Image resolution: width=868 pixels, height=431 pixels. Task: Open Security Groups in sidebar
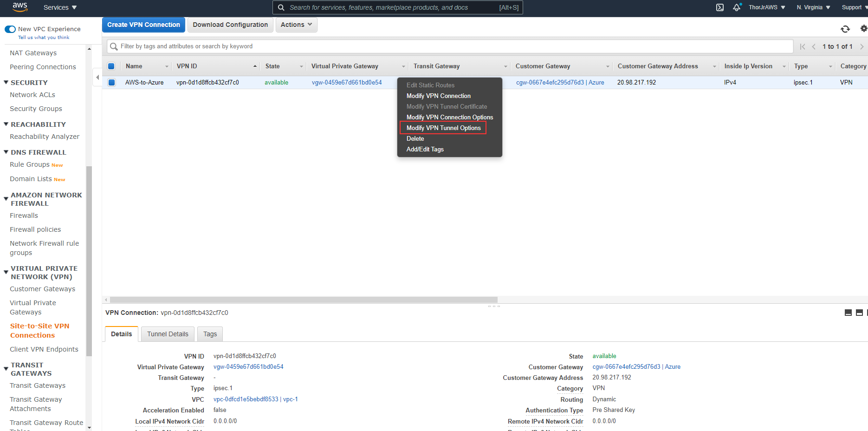click(x=36, y=109)
